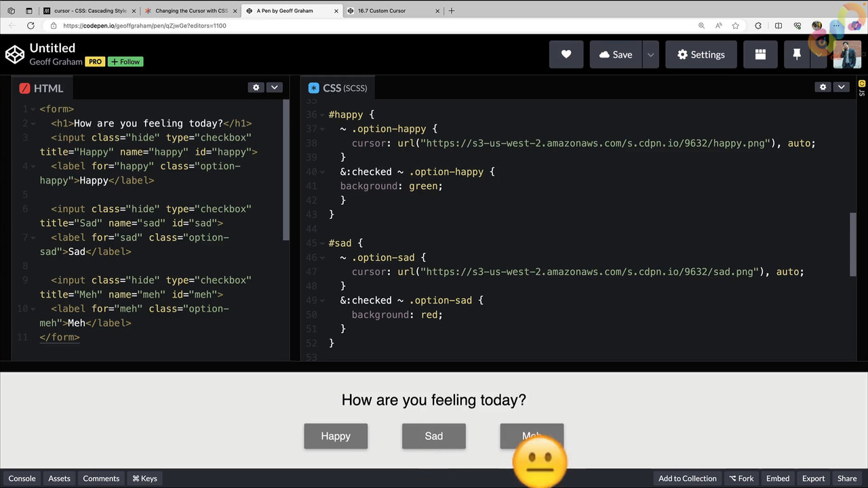
Task: Open Geoff Graham's profile link
Action: (x=56, y=62)
